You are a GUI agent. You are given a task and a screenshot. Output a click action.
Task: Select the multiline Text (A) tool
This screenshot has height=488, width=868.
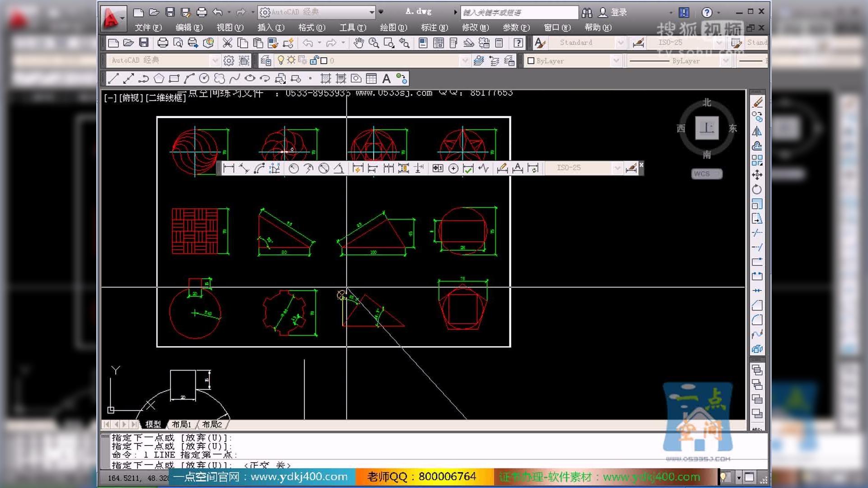(x=386, y=79)
